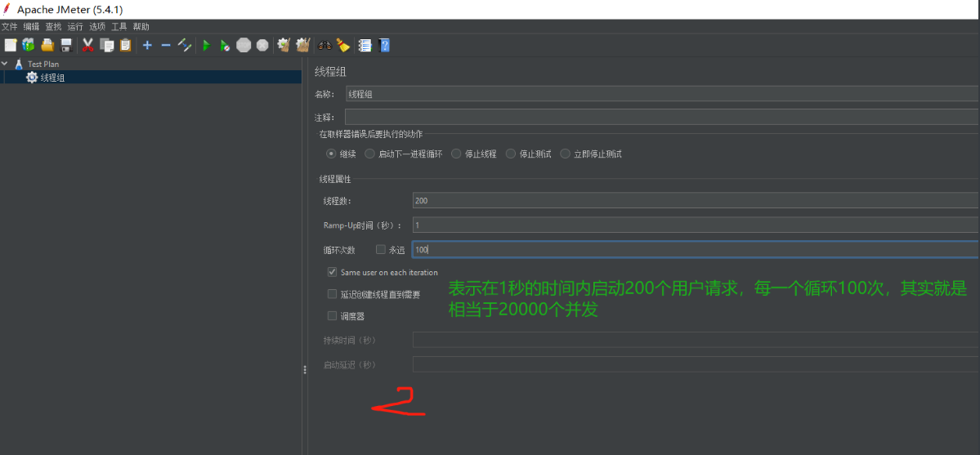Open the Function Helper list icon
980x455 pixels.
tap(365, 45)
